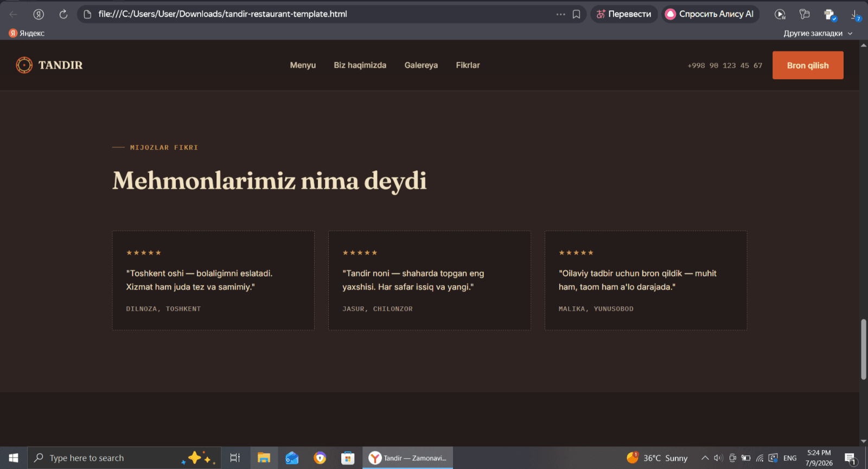This screenshot has height=469, width=868.
Task: Click the battery status tray icon
Action: pos(746,458)
